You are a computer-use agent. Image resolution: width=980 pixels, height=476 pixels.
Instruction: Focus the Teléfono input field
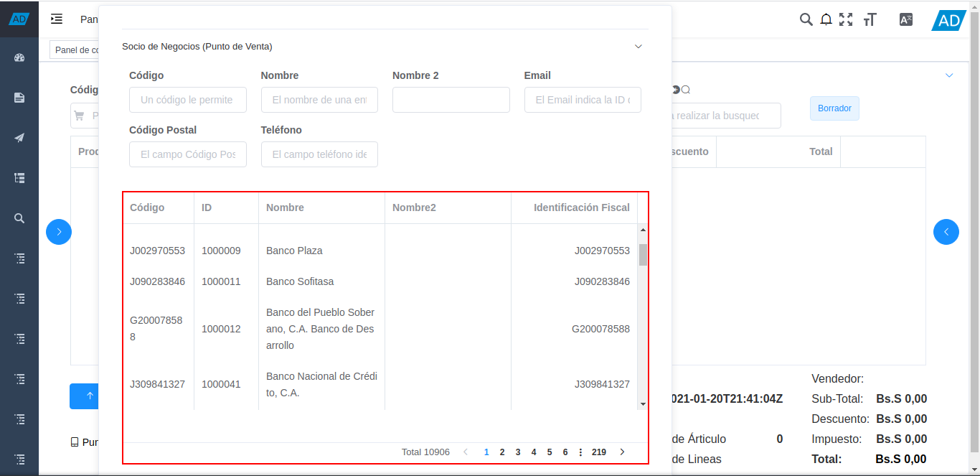pos(319,154)
